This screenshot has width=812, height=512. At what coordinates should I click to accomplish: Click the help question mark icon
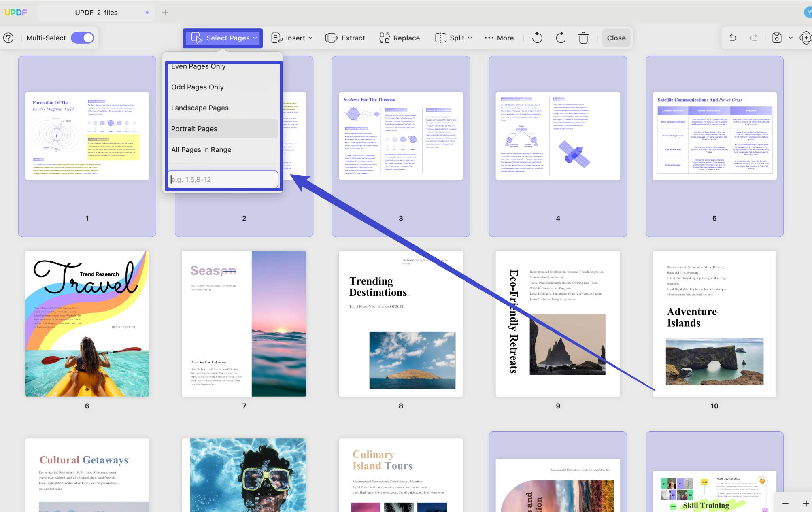pyautogui.click(x=9, y=38)
